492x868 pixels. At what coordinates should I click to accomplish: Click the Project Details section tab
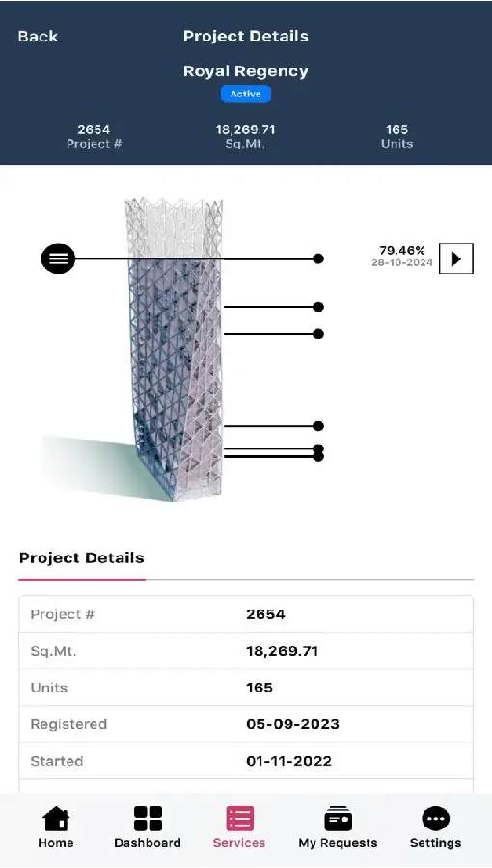coord(82,558)
